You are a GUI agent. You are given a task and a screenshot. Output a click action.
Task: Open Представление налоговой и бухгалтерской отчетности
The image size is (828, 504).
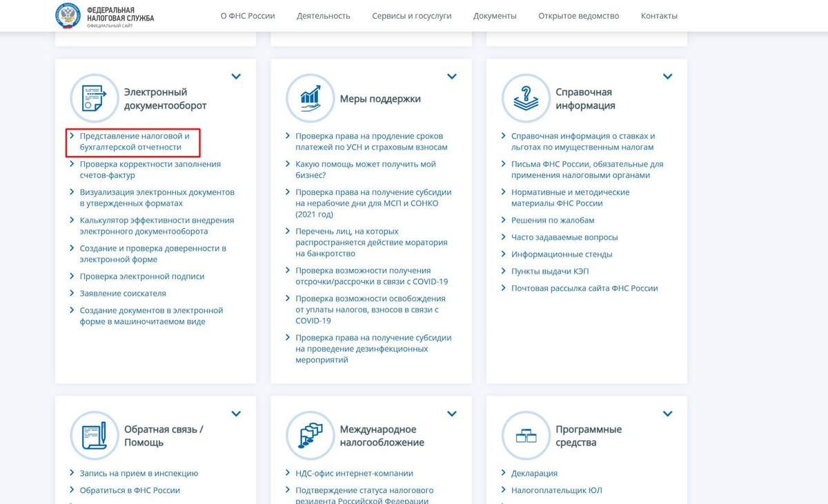click(135, 141)
